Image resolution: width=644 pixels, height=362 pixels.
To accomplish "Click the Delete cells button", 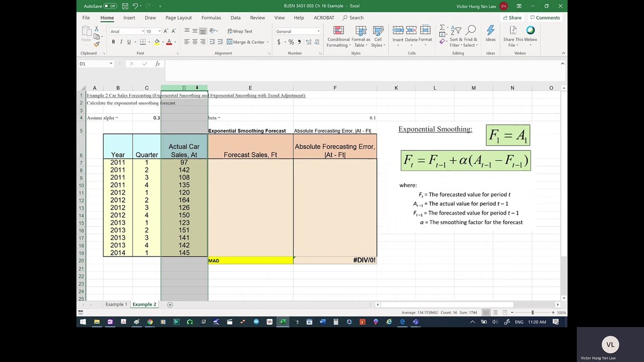I will point(411,34).
